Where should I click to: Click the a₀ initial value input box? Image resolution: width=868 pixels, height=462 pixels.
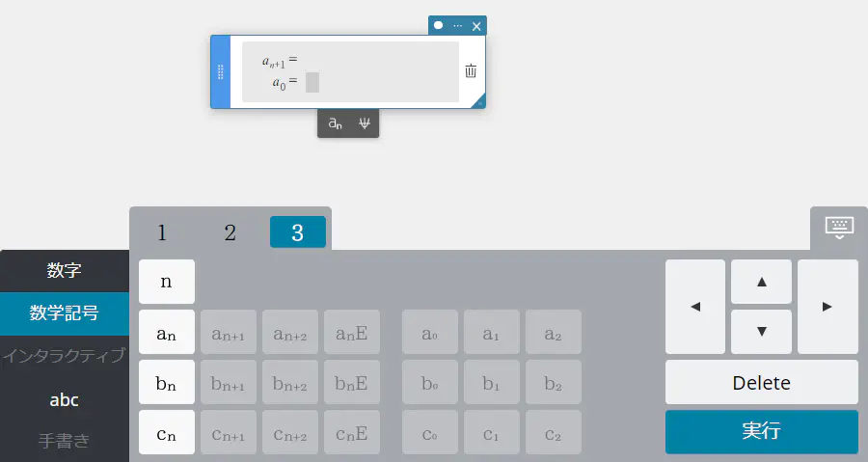(312, 82)
